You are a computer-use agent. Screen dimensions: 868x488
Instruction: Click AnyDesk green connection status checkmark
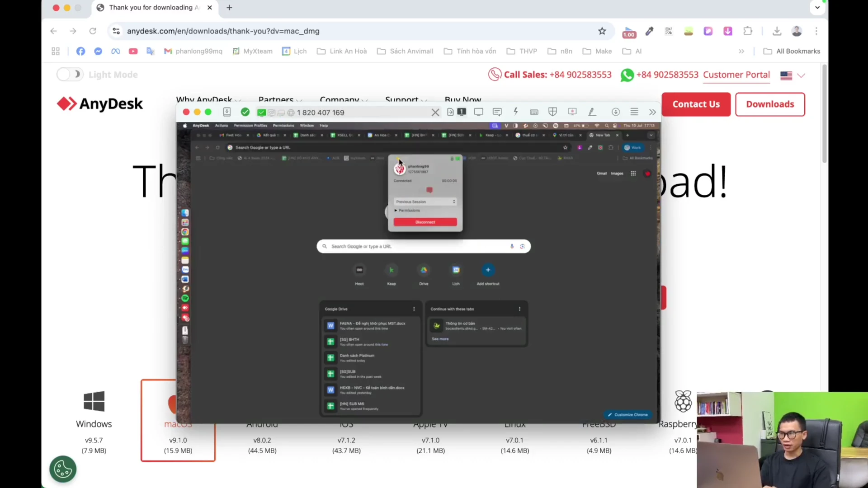(245, 112)
